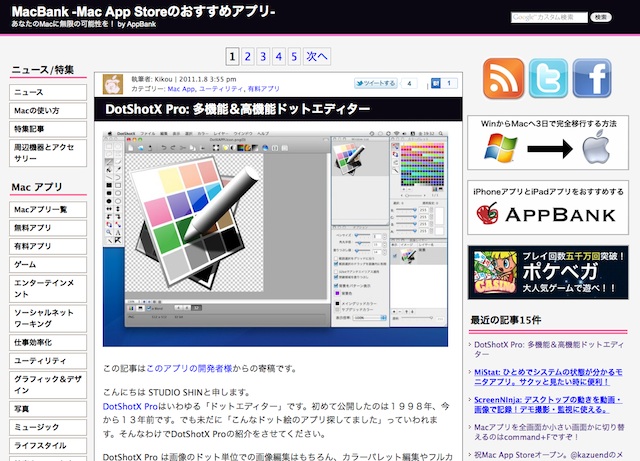Open ミュージック category
The height and width of the screenshot is (461, 640).
click(48, 427)
